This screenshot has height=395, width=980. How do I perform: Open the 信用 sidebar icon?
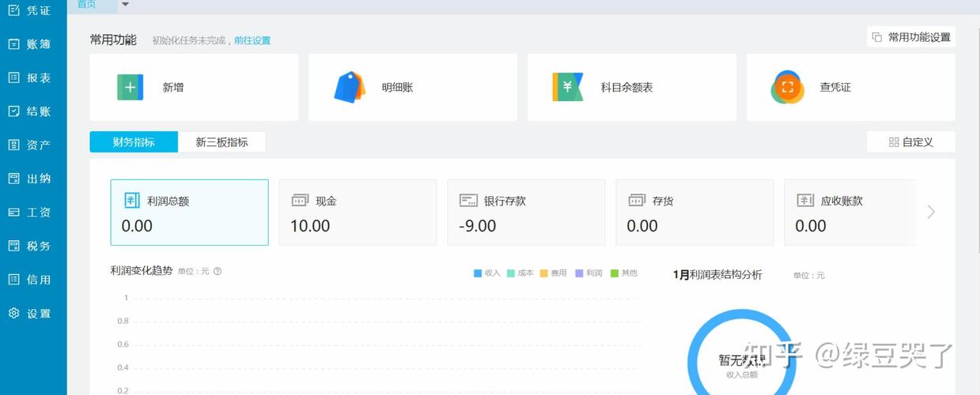point(13,280)
